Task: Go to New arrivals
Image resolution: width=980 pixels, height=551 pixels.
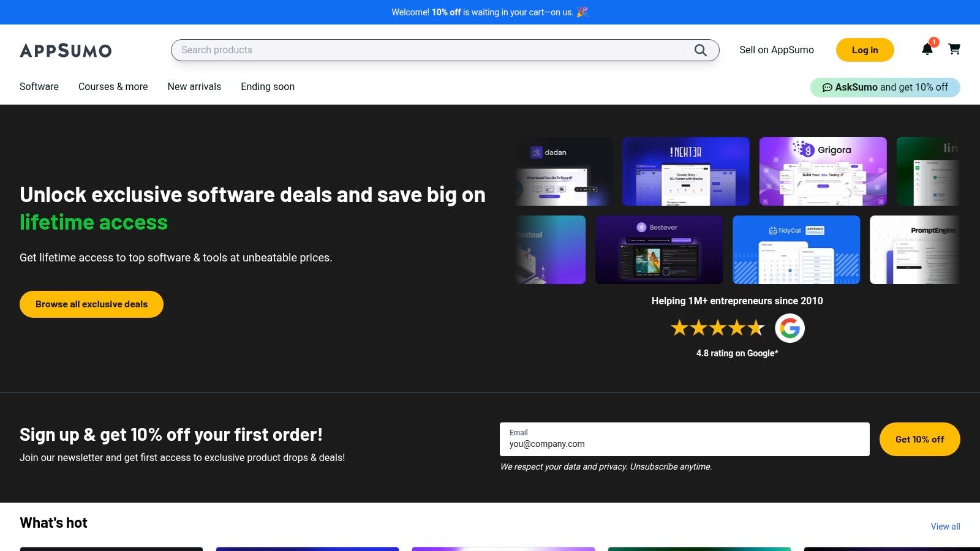Action: (x=194, y=86)
